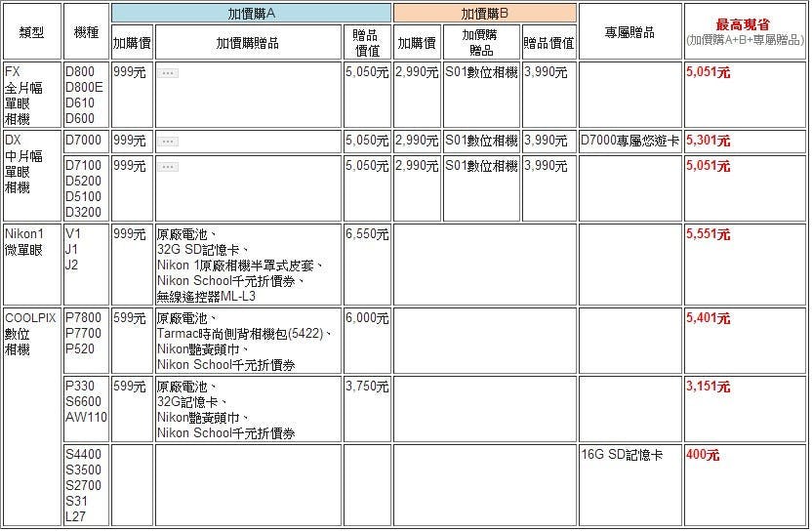This screenshot has width=812, height=531.
Task: Click 加購價 header under 加價購A
Action: 132,43
